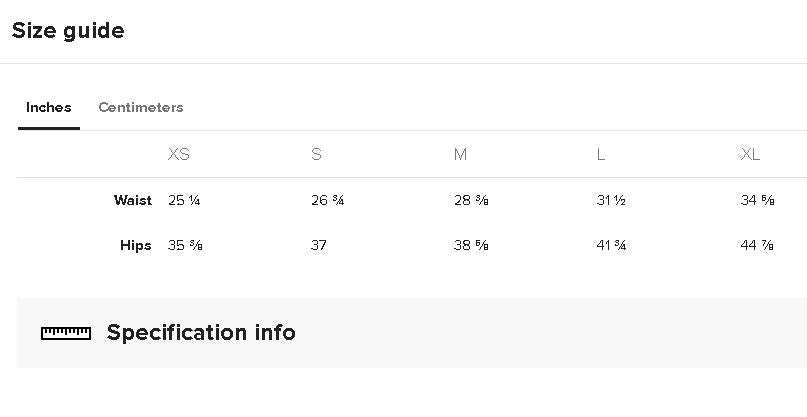Expand the Specification info section
Screen dimensions: 807x417
[201, 333]
